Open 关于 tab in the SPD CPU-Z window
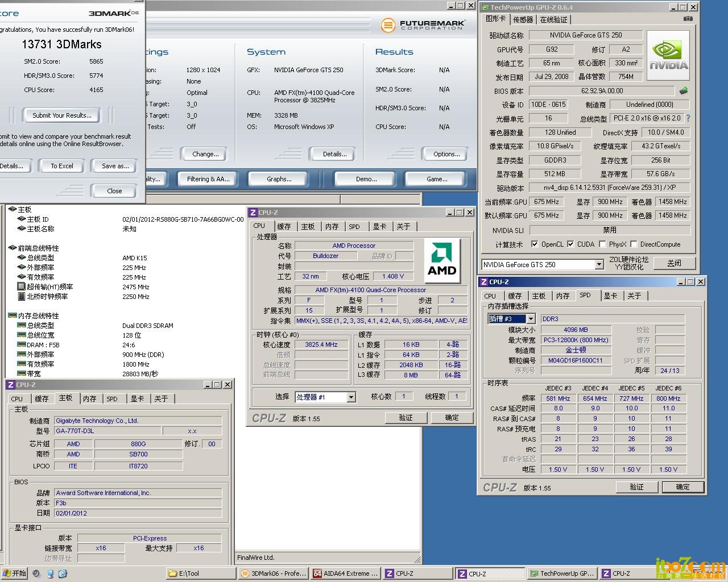 [x=634, y=296]
